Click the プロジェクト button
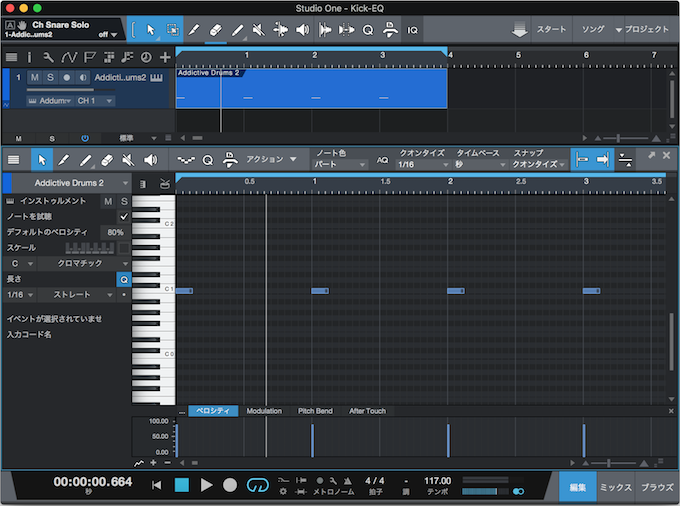Screen dimensions: 680x506 [x=647, y=29]
